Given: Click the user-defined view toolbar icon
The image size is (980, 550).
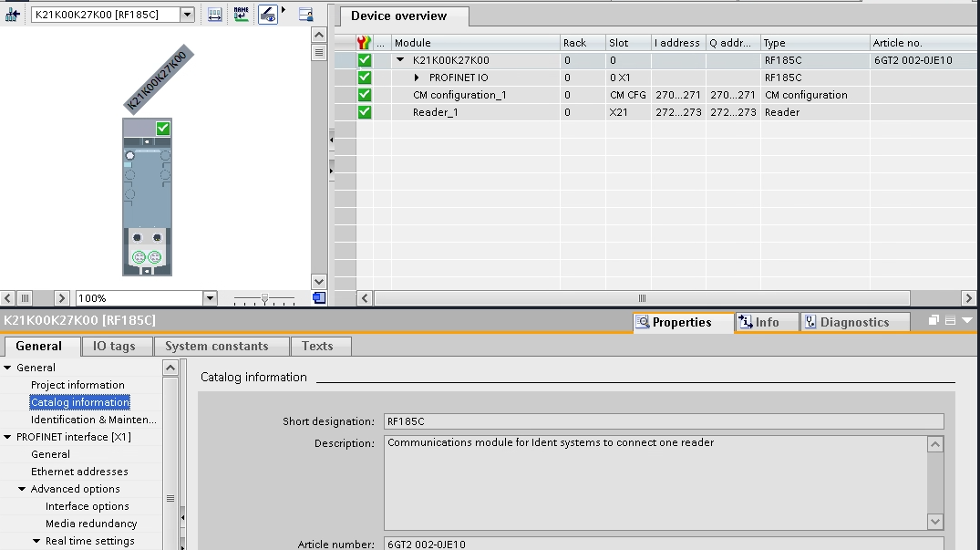Looking at the screenshot, I should (305, 15).
